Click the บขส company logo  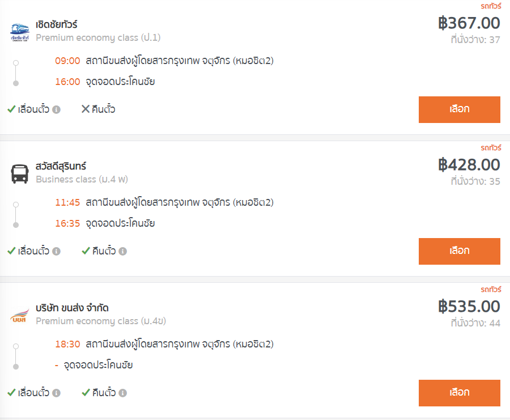pyautogui.click(x=19, y=316)
